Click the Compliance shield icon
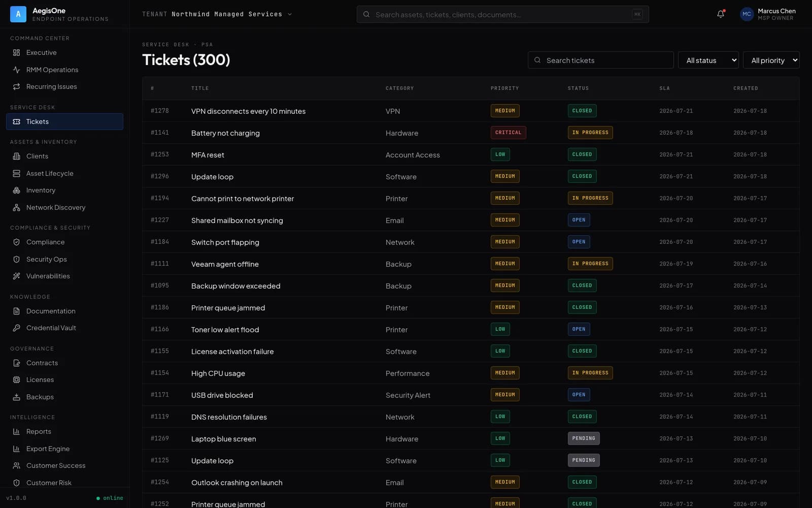The height and width of the screenshot is (508, 812). [16, 242]
